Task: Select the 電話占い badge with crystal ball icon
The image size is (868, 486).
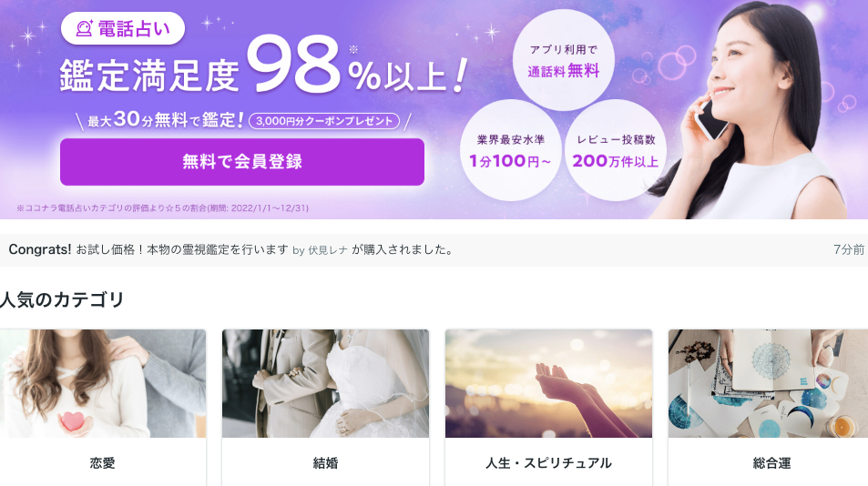Action: tap(123, 28)
